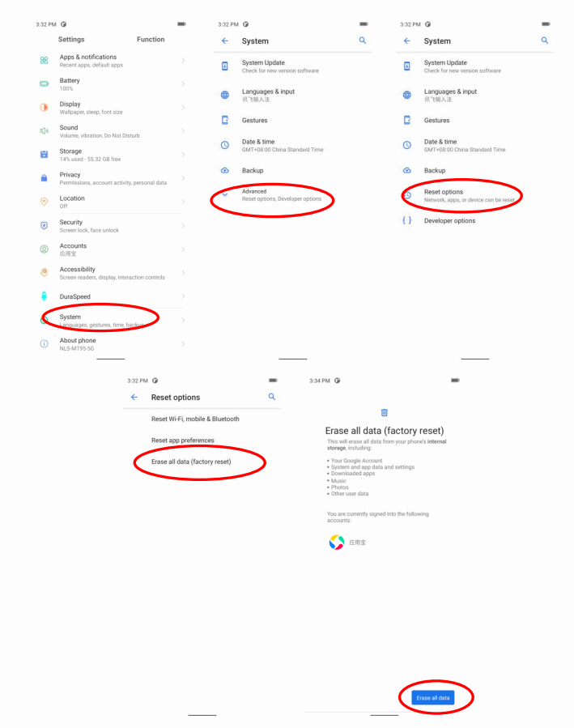
Task: Tap the Security shield icon
Action: tap(44, 226)
